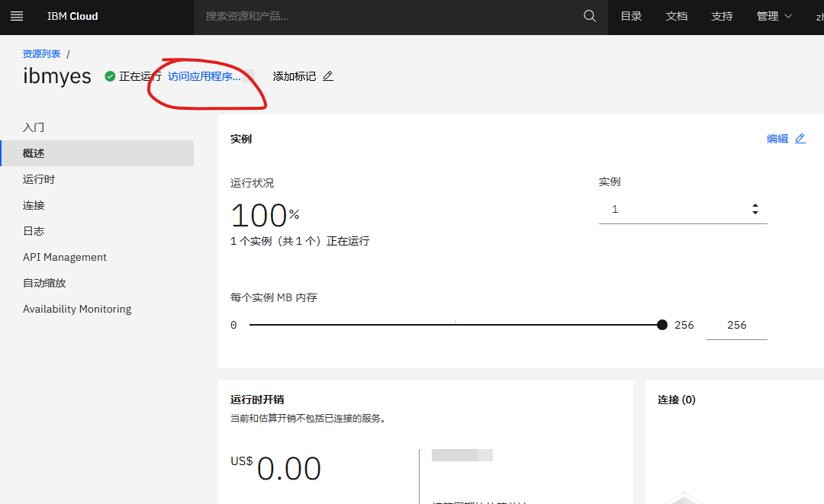Click the 实例 number input showing 1

[x=683, y=210]
